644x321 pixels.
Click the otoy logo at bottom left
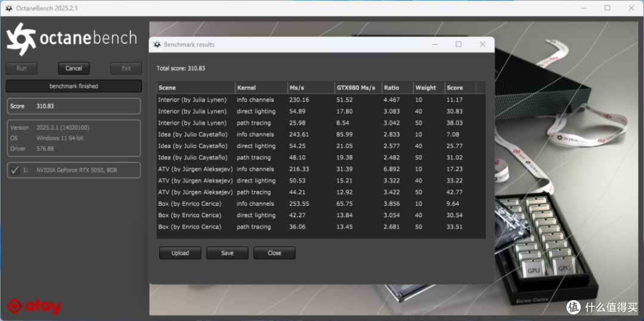[x=34, y=307]
